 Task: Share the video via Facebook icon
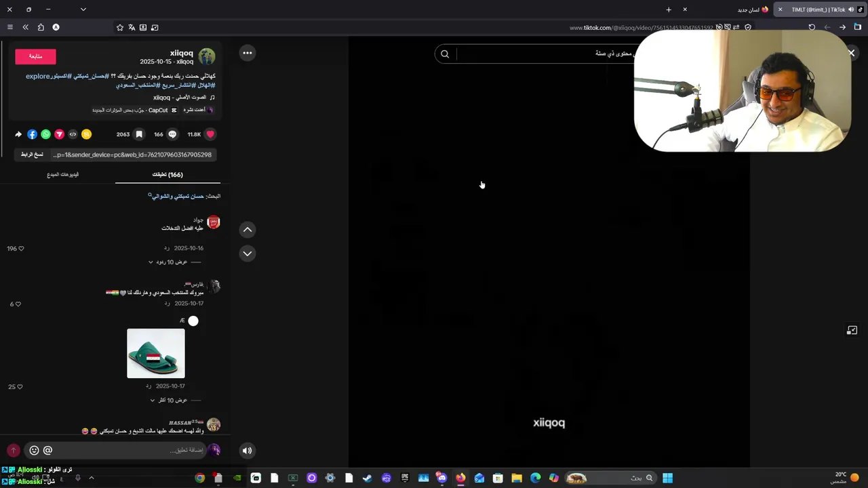[32, 134]
